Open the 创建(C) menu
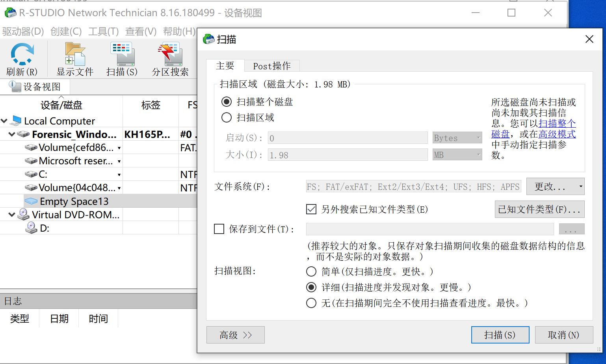Image resolution: width=606 pixels, height=364 pixels. pyautogui.click(x=66, y=32)
